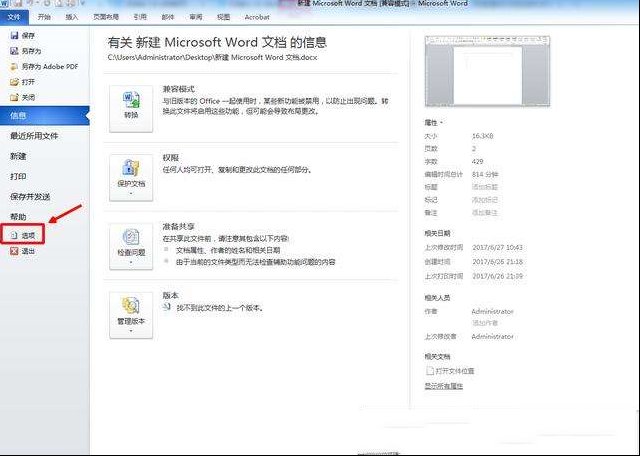Open the 邮件 ribbon tab

click(x=168, y=17)
